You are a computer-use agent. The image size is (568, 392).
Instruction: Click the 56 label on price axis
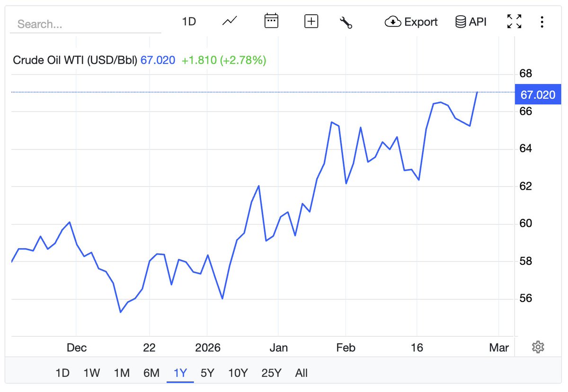526,299
